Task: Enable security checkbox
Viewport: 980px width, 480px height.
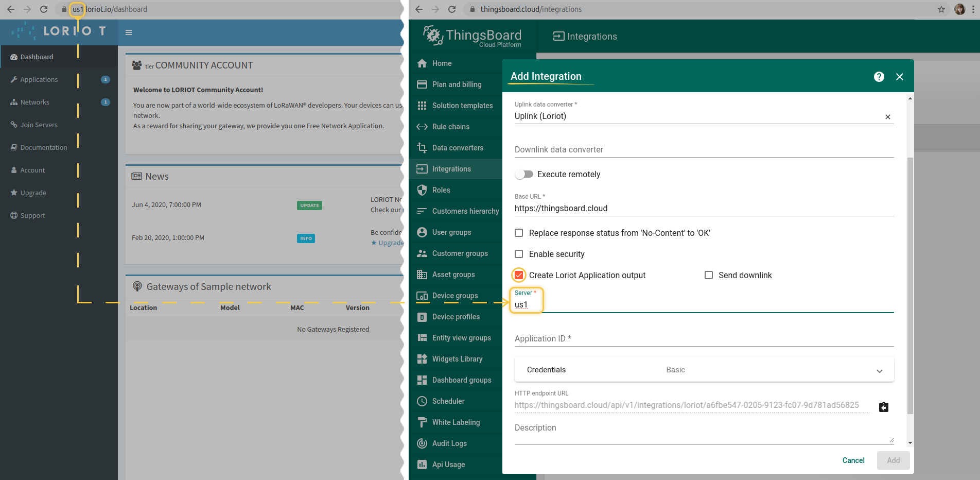Action: (519, 254)
